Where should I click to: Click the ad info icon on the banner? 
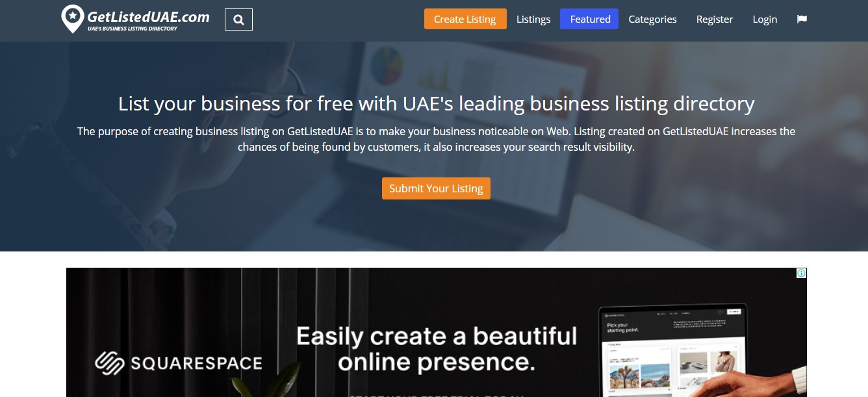(x=802, y=273)
